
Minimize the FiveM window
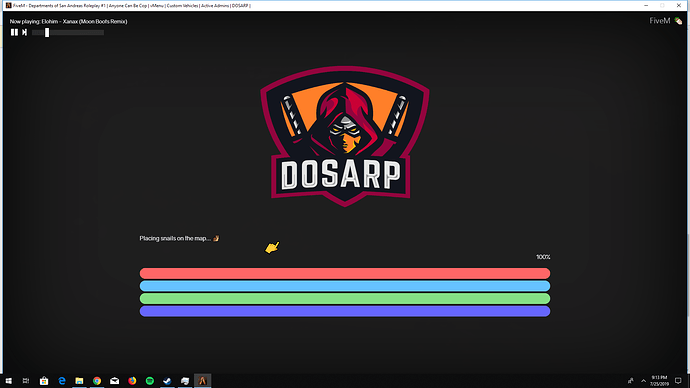(x=646, y=5)
